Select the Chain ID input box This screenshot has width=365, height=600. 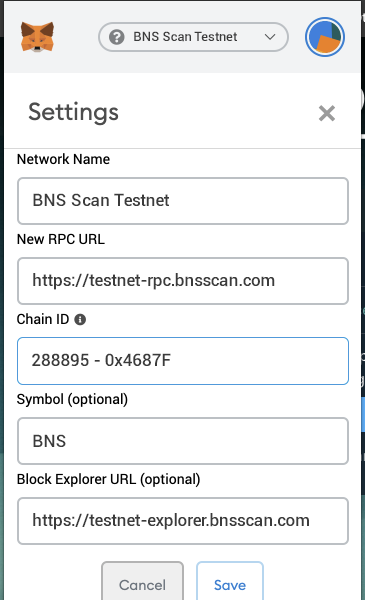pyautogui.click(x=183, y=361)
